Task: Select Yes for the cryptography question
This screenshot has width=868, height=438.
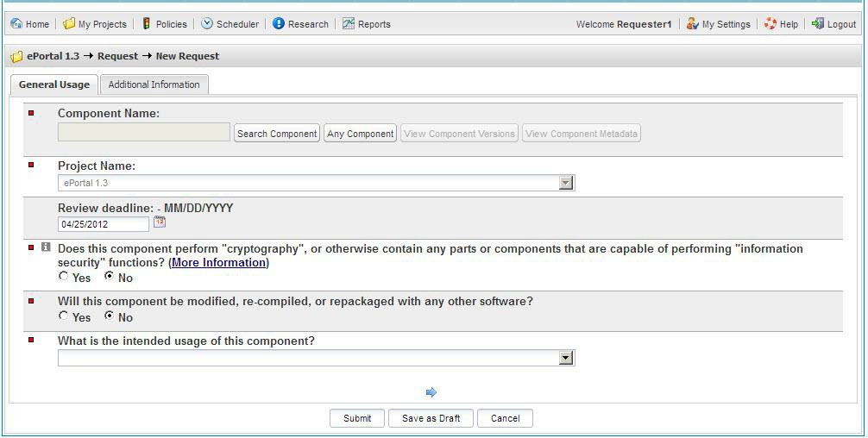Action: [64, 277]
